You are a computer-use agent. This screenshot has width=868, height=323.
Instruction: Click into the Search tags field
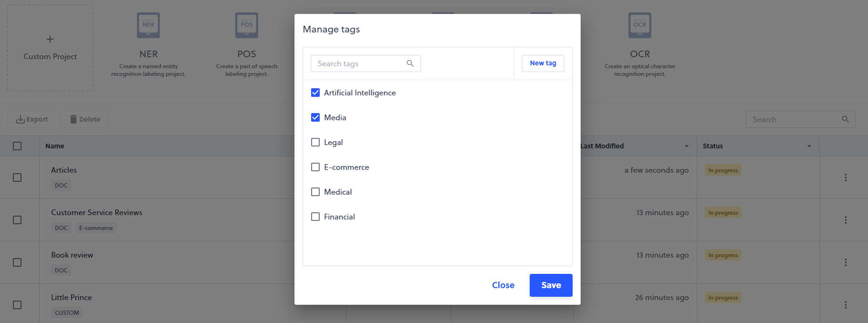(x=358, y=63)
